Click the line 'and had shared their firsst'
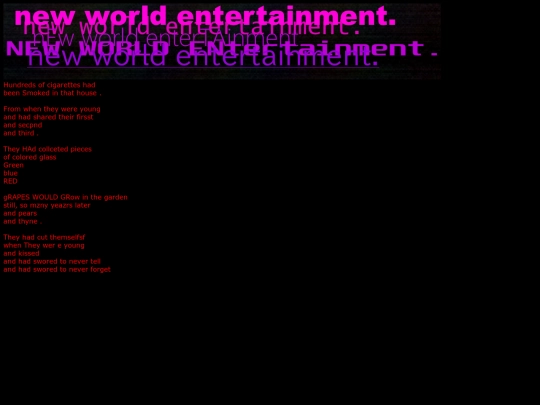This screenshot has width=540, height=405. click(48, 117)
